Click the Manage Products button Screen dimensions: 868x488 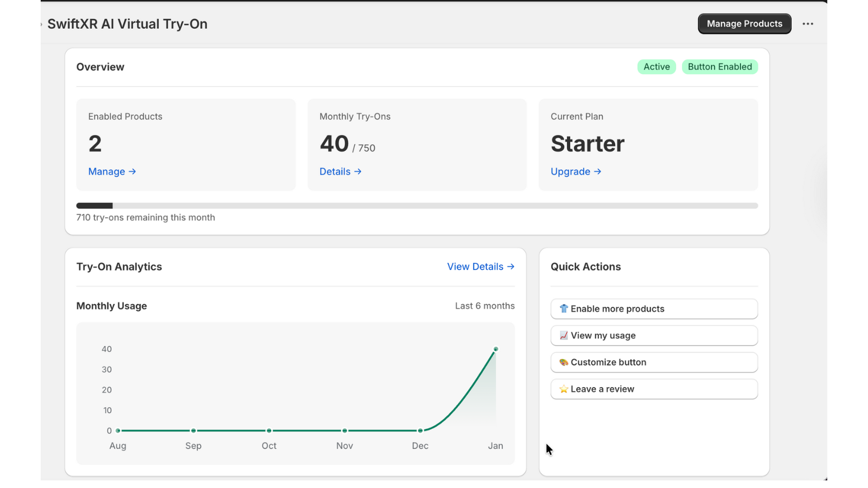[744, 23]
